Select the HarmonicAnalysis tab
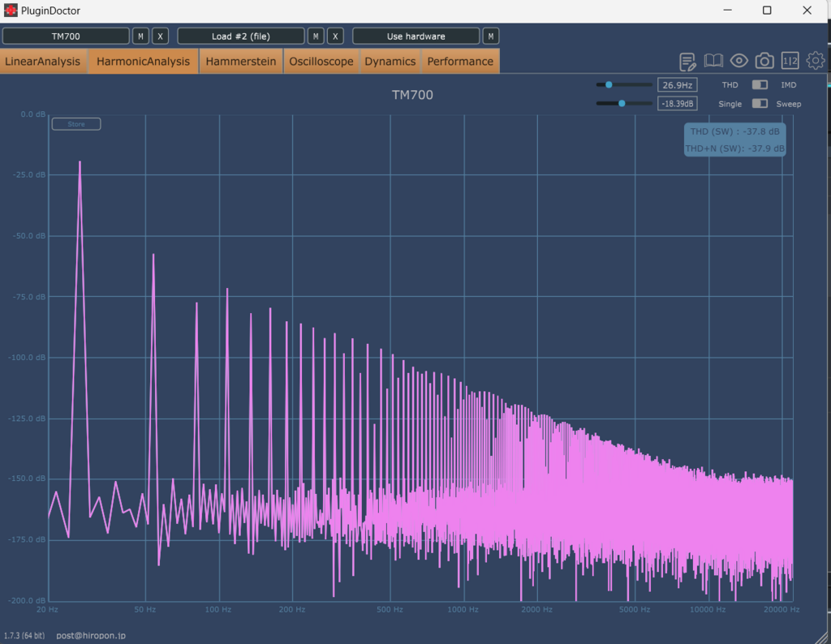Image resolution: width=831 pixels, height=644 pixels. 143,62
